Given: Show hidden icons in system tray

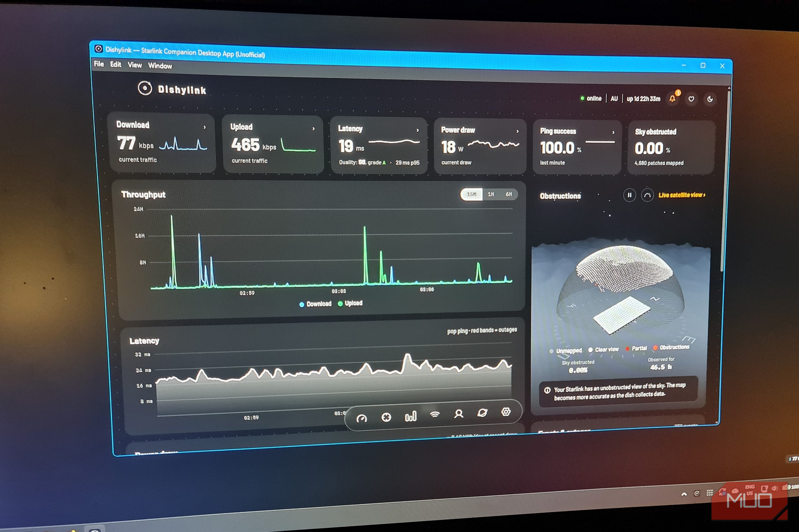Looking at the screenshot, I should [684, 494].
